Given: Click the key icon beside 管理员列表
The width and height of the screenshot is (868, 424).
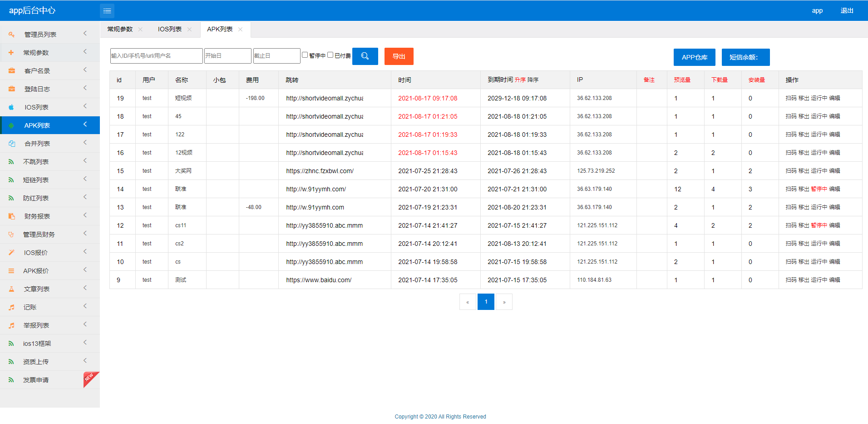Looking at the screenshot, I should (11, 35).
